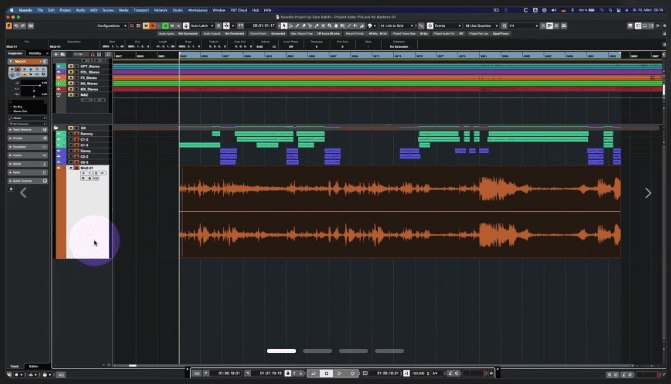The height and width of the screenshot is (384, 671).
Task: Click the vertical scrollbar thumb at right
Action: [x=664, y=89]
